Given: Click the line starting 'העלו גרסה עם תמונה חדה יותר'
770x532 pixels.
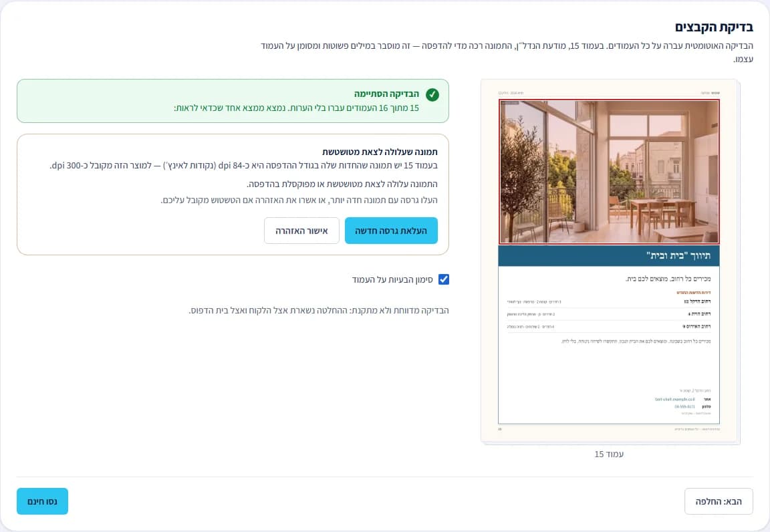Looking at the screenshot, I should pyautogui.click(x=299, y=201).
